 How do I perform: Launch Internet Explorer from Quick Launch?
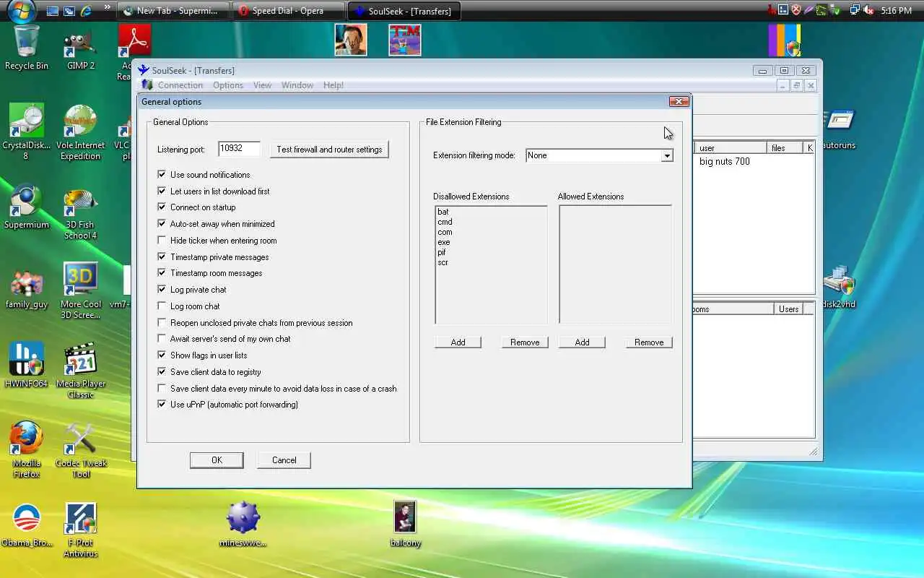tap(87, 11)
